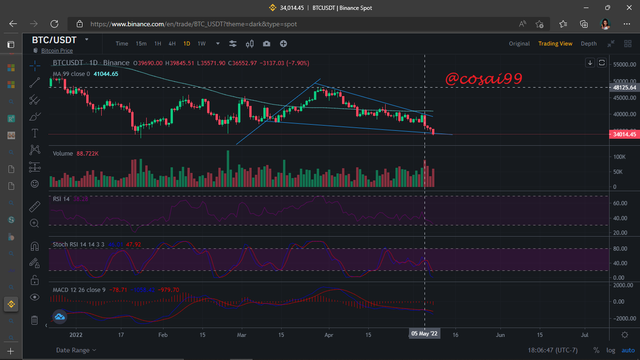
Task: Toggle log scale mode
Action: (611, 350)
